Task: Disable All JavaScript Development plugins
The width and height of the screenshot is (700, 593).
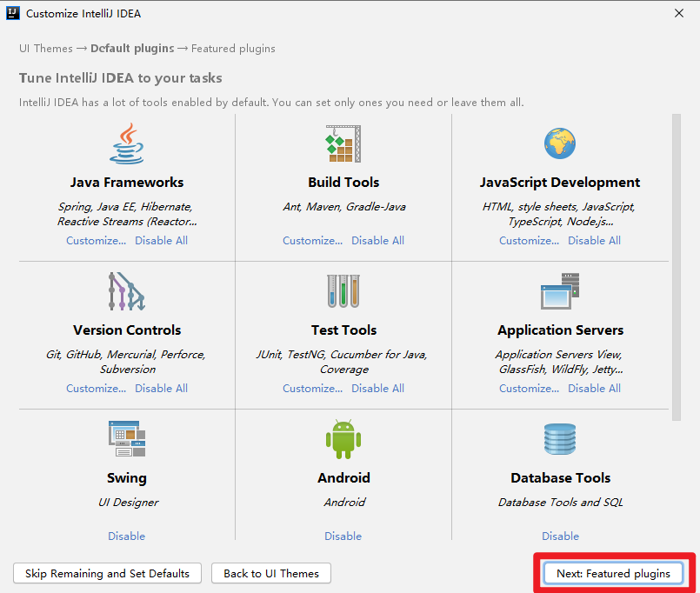Action: [594, 241]
